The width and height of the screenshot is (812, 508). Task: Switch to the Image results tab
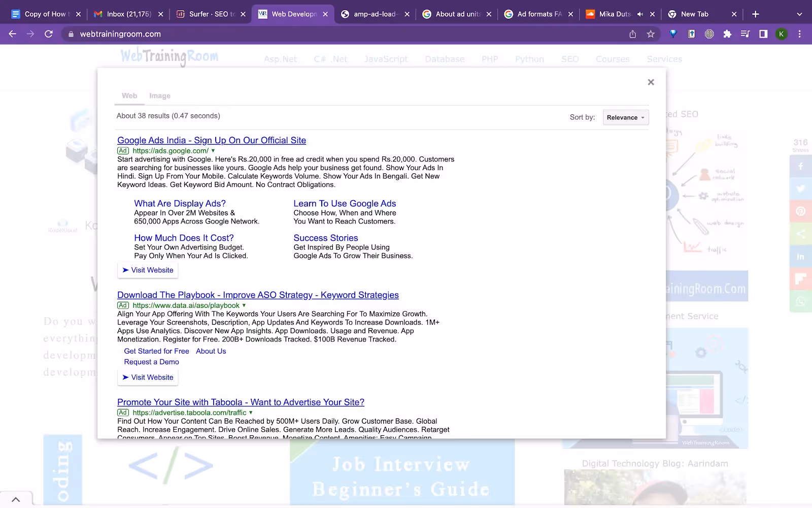(x=160, y=96)
